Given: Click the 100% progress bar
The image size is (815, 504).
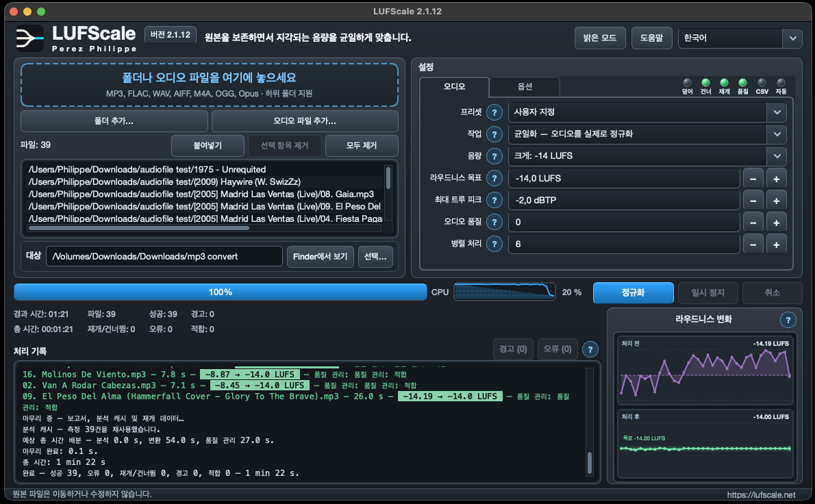Looking at the screenshot, I should click(221, 292).
